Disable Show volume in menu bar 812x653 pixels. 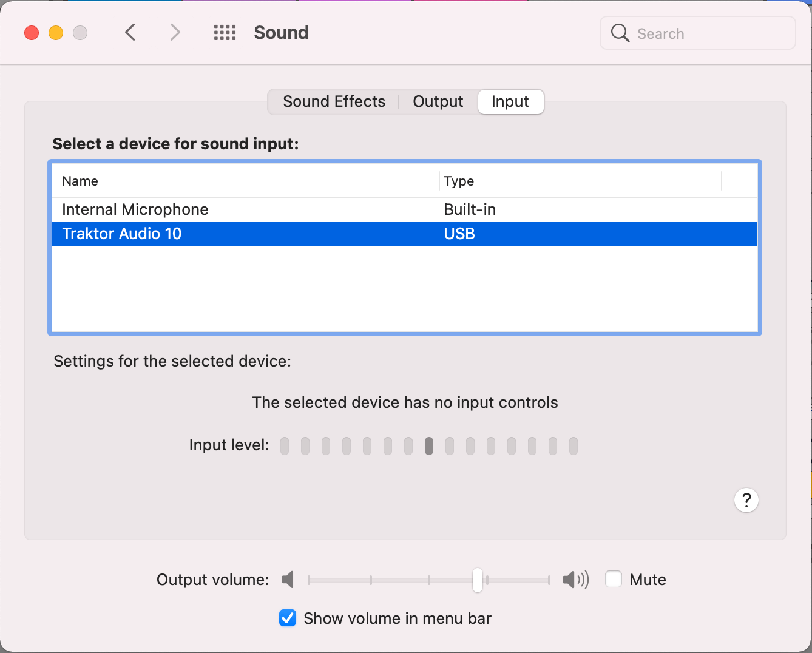coord(287,618)
